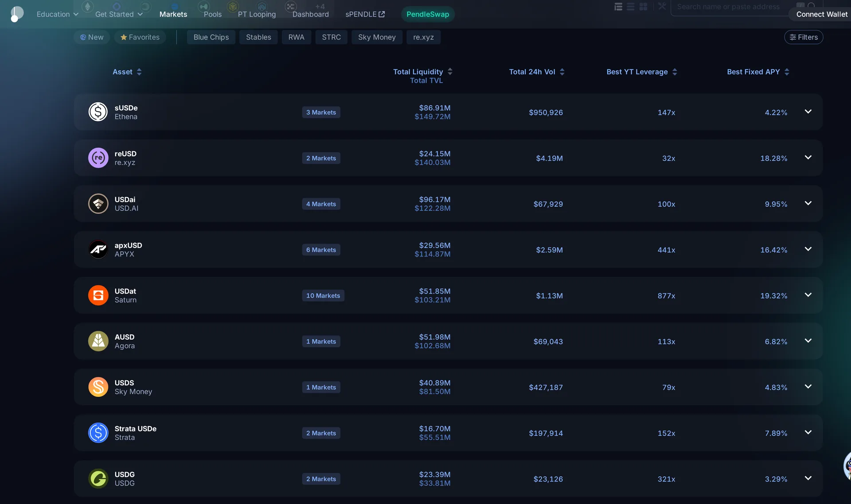Click the 1 Markets badge for AUSD
The image size is (851, 504).
[x=321, y=341]
